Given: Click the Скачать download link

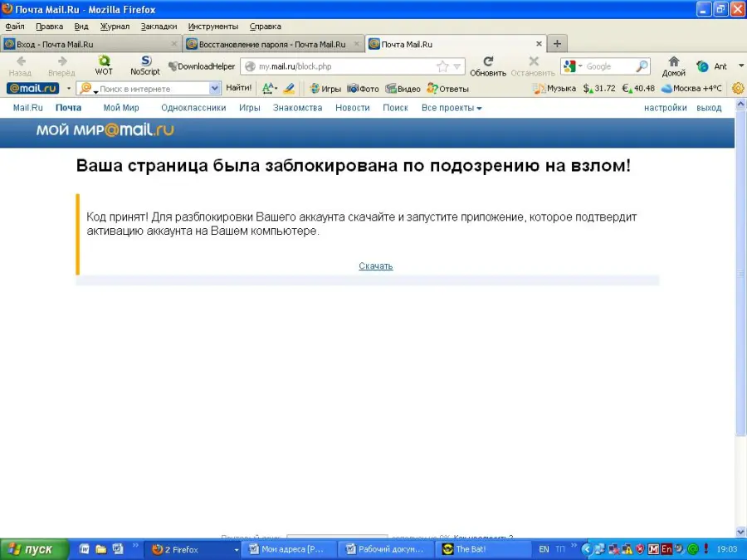Looking at the screenshot, I should coord(376,265).
